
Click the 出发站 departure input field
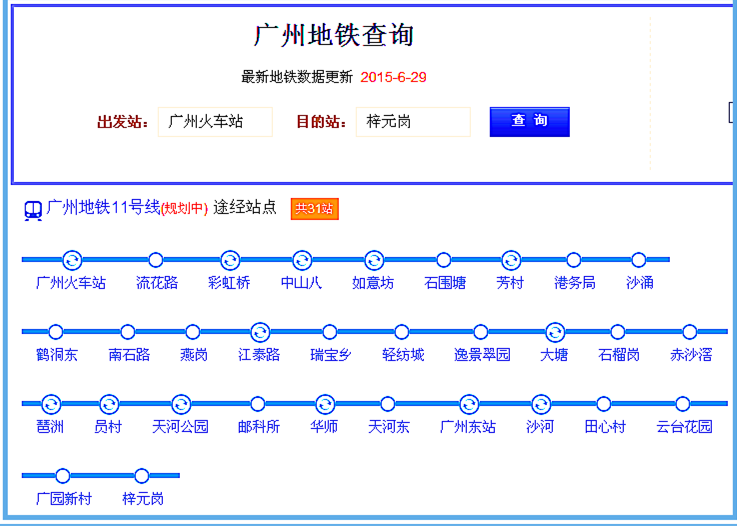pyautogui.click(x=215, y=122)
